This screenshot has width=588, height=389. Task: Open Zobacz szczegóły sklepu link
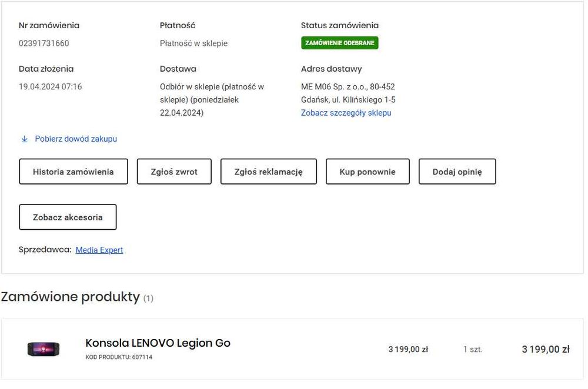click(346, 113)
